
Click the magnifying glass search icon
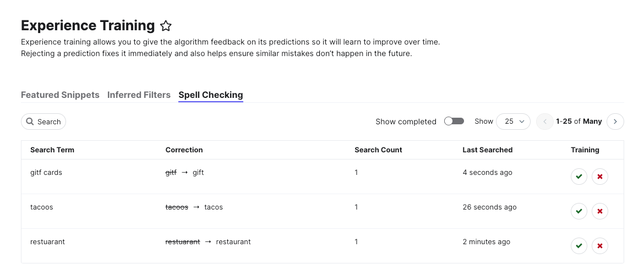tap(30, 122)
